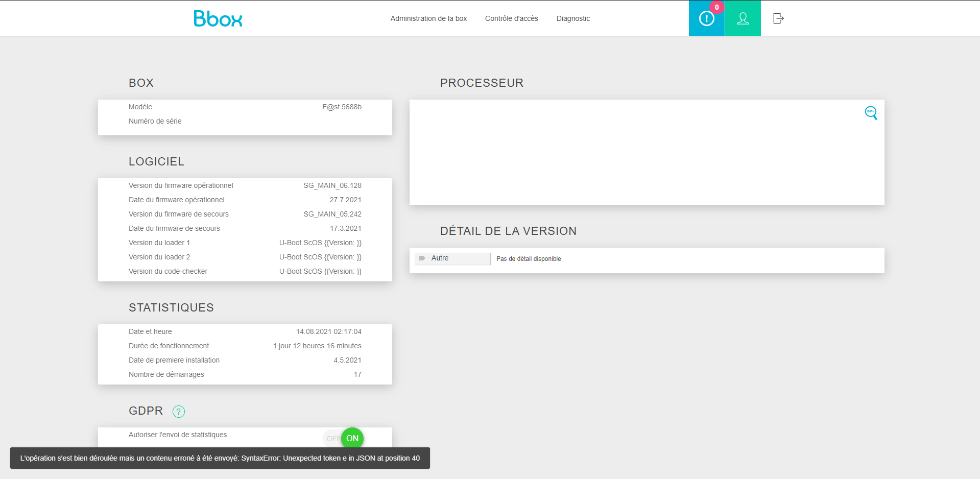Image resolution: width=980 pixels, height=479 pixels.
Task: Click Version du firmware opérationnel label
Action: point(181,185)
